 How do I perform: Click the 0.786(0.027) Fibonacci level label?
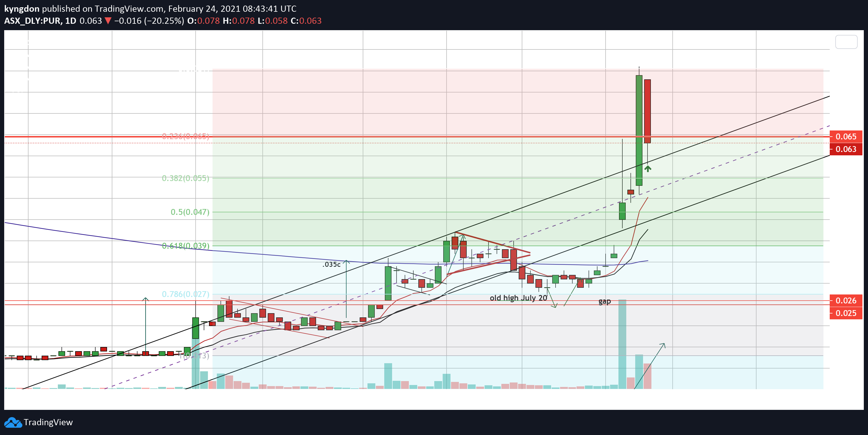[186, 294]
